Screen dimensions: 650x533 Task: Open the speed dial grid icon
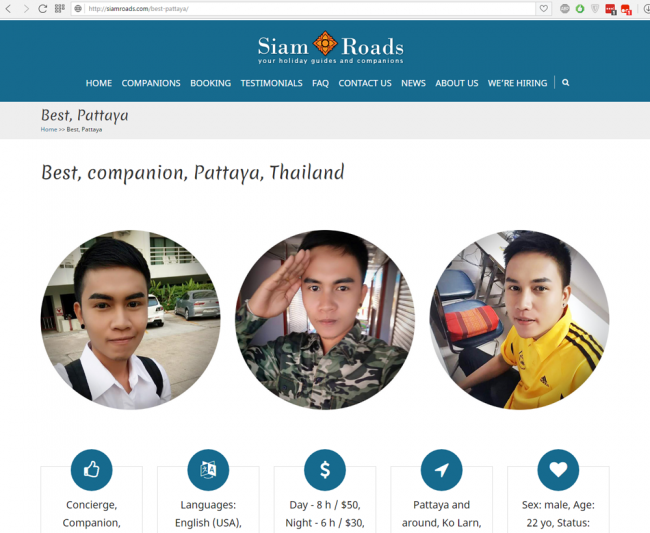tap(60, 8)
